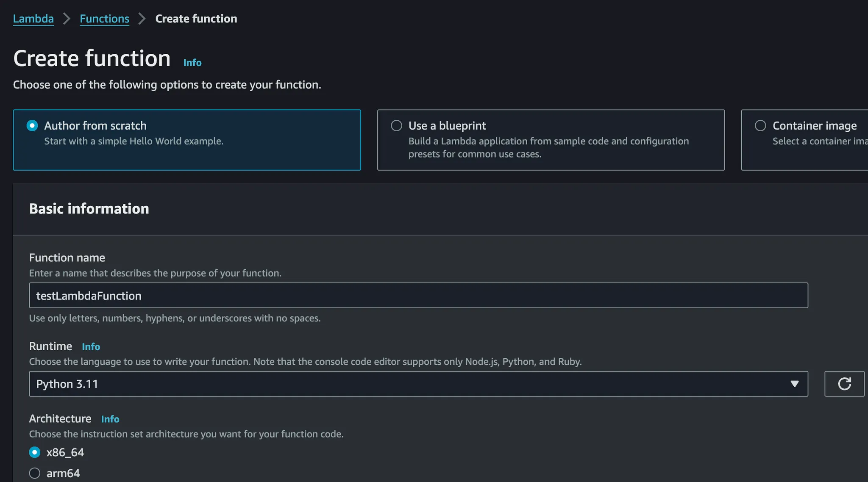Viewport: 868px width, 482px height.
Task: Click chevron separator after Lambda breadcrumb
Action: click(67, 19)
